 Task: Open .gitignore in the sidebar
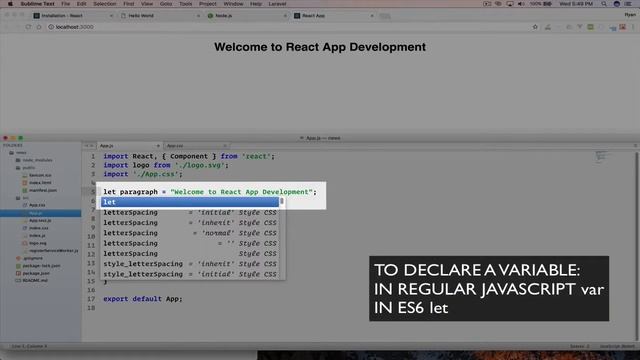(x=32, y=258)
